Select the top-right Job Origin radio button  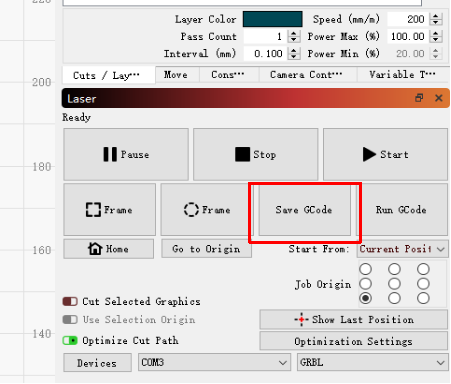tap(423, 269)
